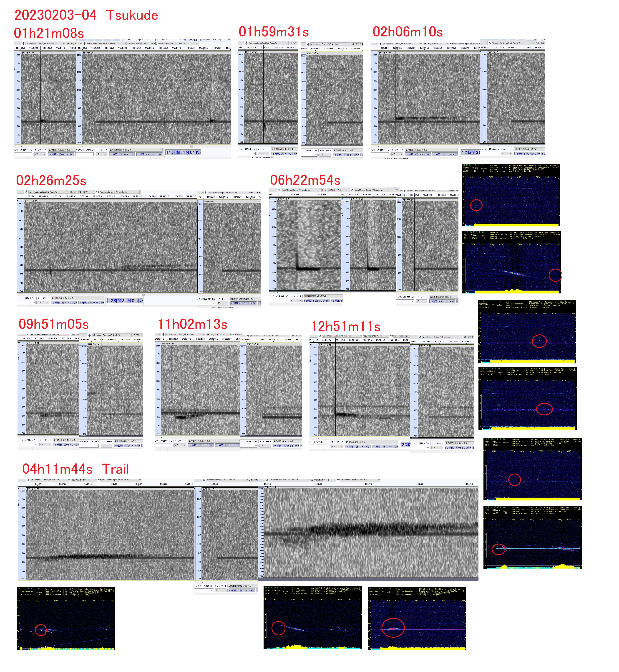619x672 pixels.
Task: Click 14:42:00 mark on Trail zoomed timeline
Action: pyautogui.click(x=318, y=484)
